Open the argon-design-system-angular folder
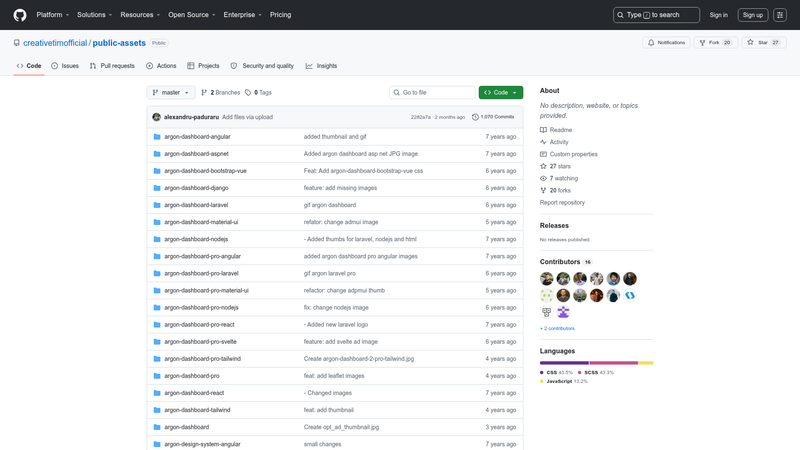 pyautogui.click(x=202, y=444)
